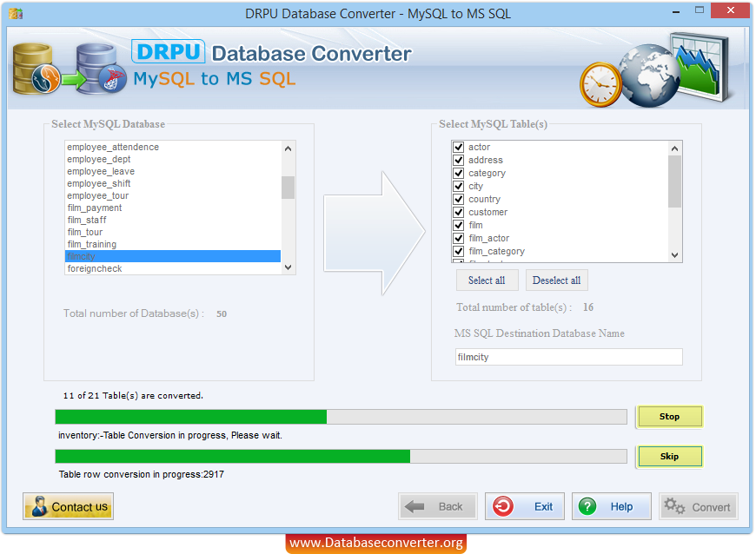Open the Contact us button

68,506
